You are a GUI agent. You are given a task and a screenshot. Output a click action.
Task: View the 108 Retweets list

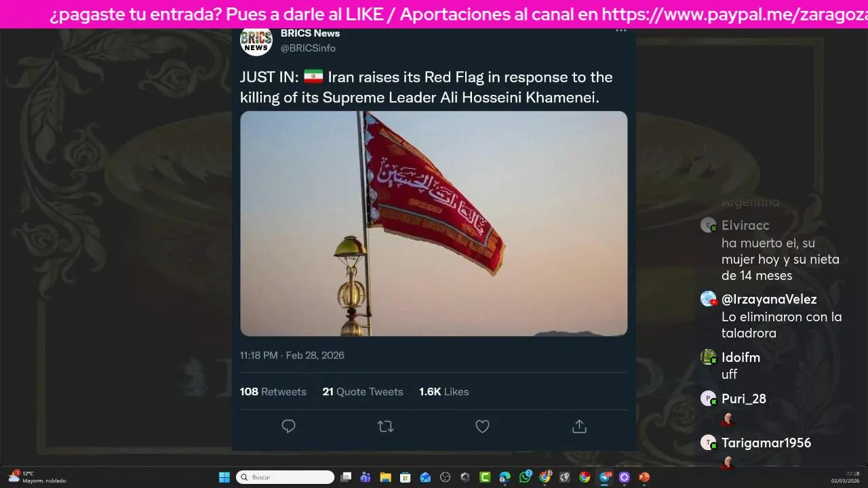(x=273, y=392)
